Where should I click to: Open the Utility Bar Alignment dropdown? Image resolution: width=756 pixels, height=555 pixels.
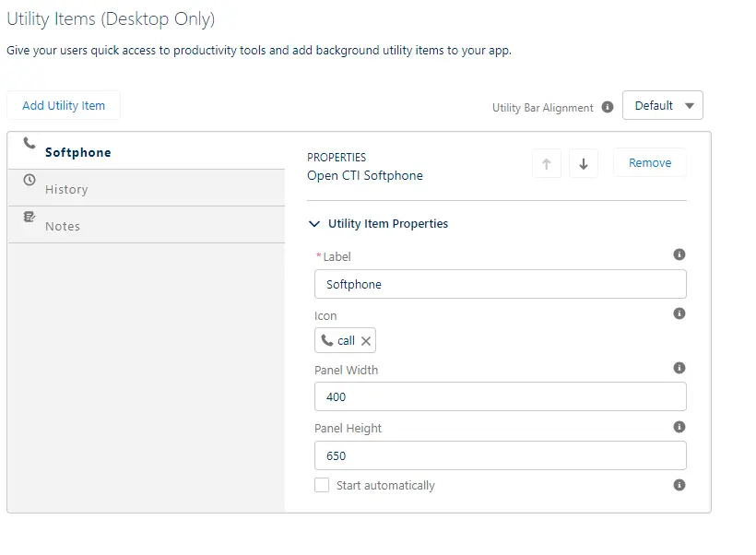pos(663,105)
